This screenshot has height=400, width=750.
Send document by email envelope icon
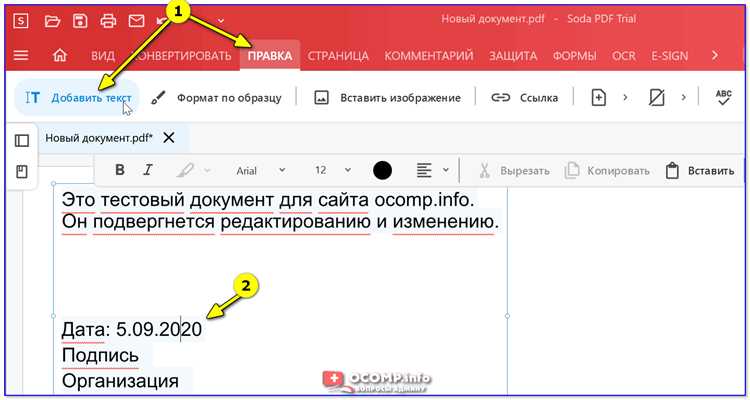(x=136, y=21)
